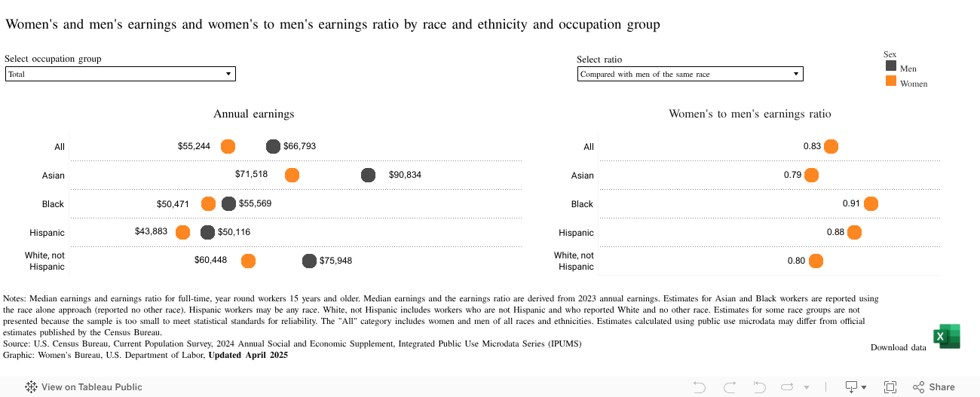Expand the arrow next to the refresh icon
Image resolution: width=980 pixels, height=397 pixels.
click(807, 387)
